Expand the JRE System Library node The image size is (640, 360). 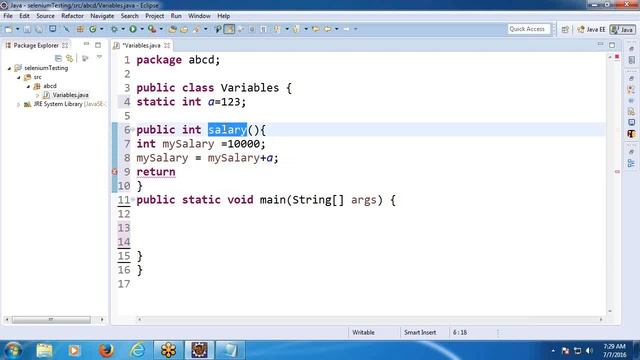[18, 104]
